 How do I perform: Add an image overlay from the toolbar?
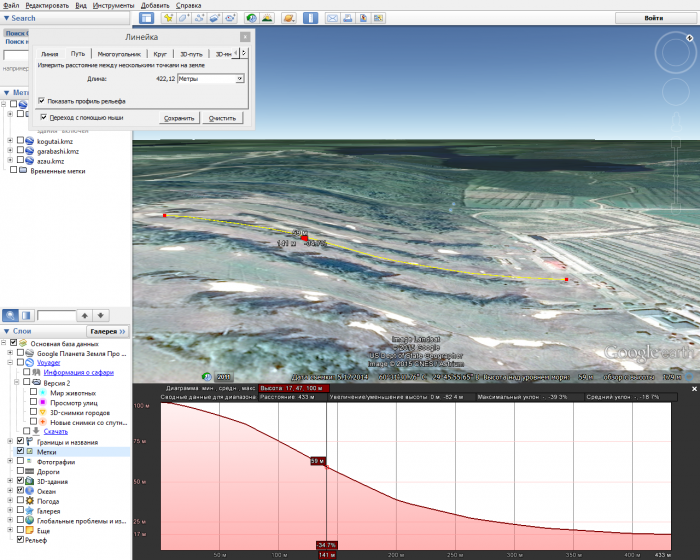(215, 18)
